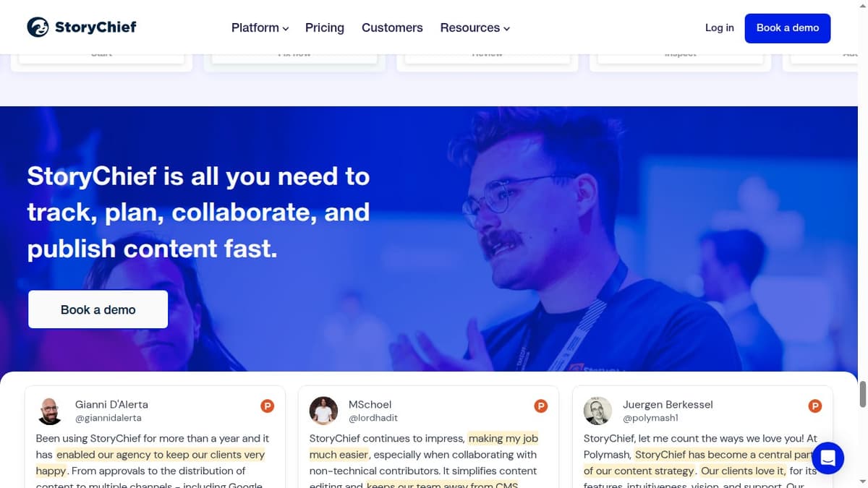The height and width of the screenshot is (488, 868).
Task: Click Gianni D'Alerta's avatar picture
Action: [50, 411]
